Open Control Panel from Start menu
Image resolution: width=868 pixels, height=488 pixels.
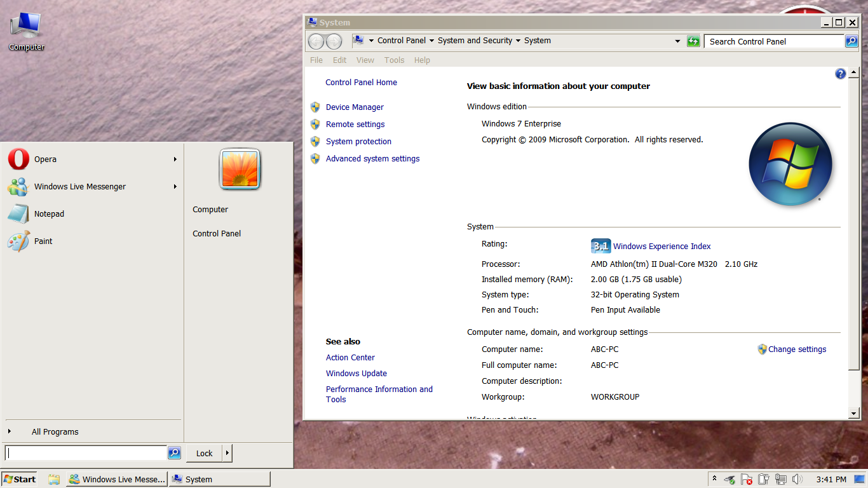pyautogui.click(x=217, y=234)
